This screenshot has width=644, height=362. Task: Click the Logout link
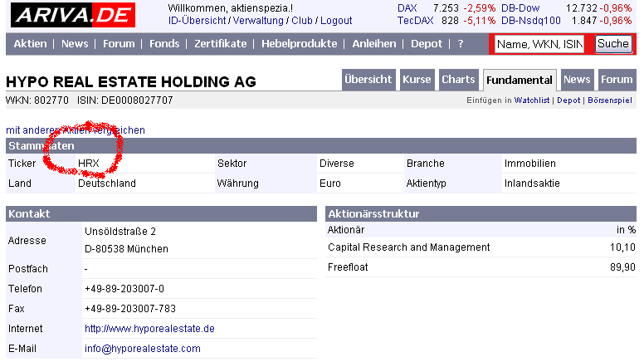click(x=336, y=20)
